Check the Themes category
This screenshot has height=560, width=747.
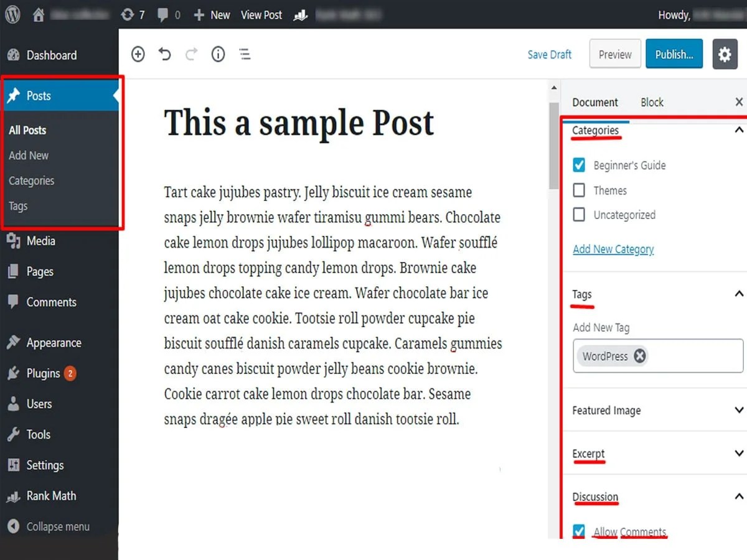tap(579, 190)
